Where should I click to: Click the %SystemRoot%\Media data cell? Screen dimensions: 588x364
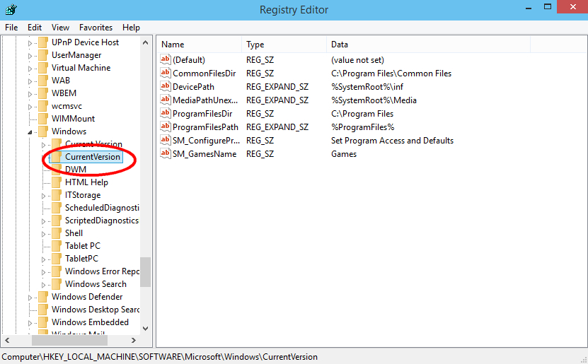374,100
